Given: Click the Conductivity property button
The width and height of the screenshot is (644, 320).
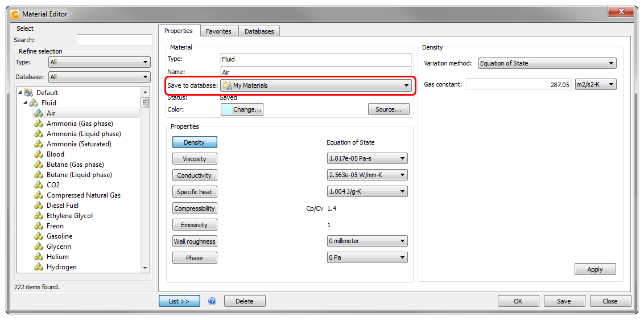Looking at the screenshot, I should [194, 175].
